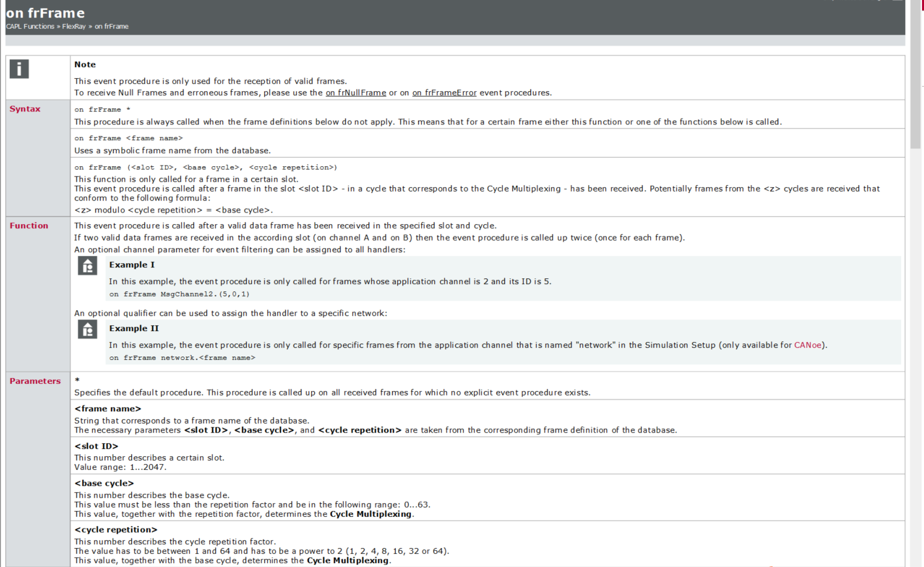Viewport: 924px width, 567px height.
Task: Follow the on frFrameError hyperlink
Action: pyautogui.click(x=444, y=93)
